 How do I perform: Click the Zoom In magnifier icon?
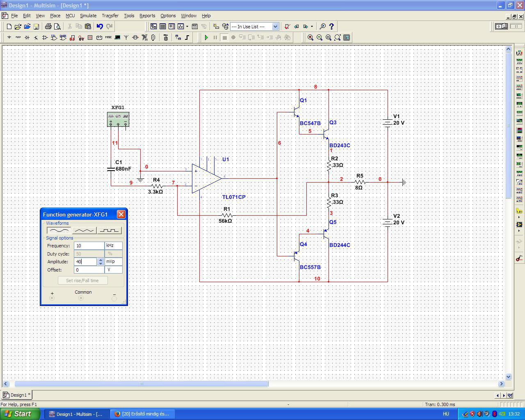click(310, 37)
